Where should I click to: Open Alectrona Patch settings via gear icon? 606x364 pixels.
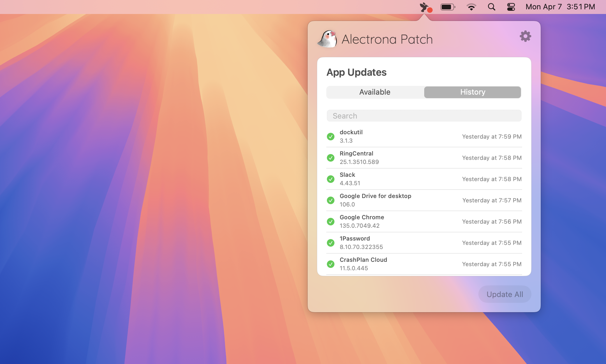(525, 36)
